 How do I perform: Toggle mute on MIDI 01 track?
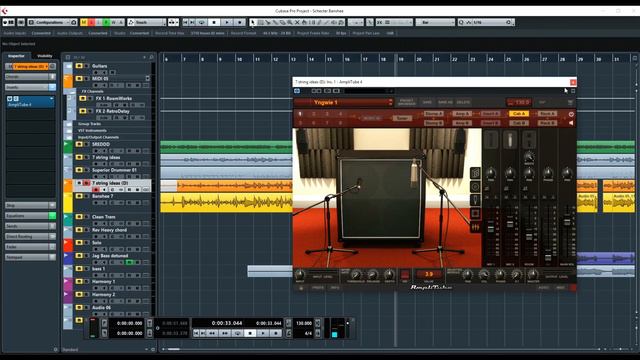click(79, 78)
